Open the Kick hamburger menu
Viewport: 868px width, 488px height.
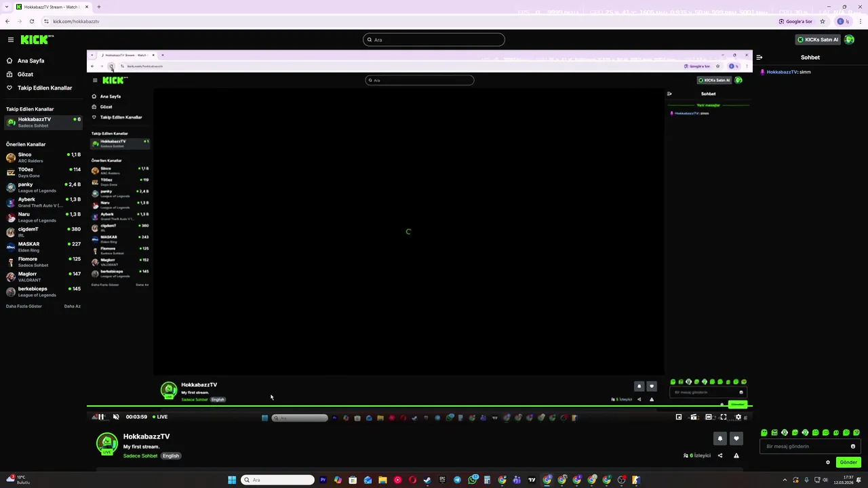[10, 40]
